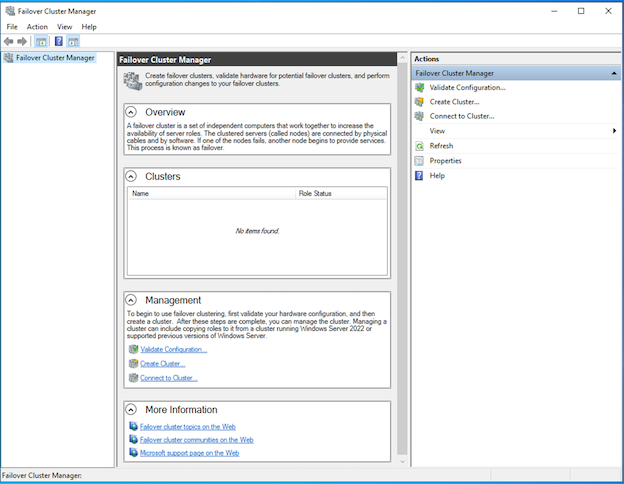
Task: Click the Actions pane header
Action: pos(516,59)
